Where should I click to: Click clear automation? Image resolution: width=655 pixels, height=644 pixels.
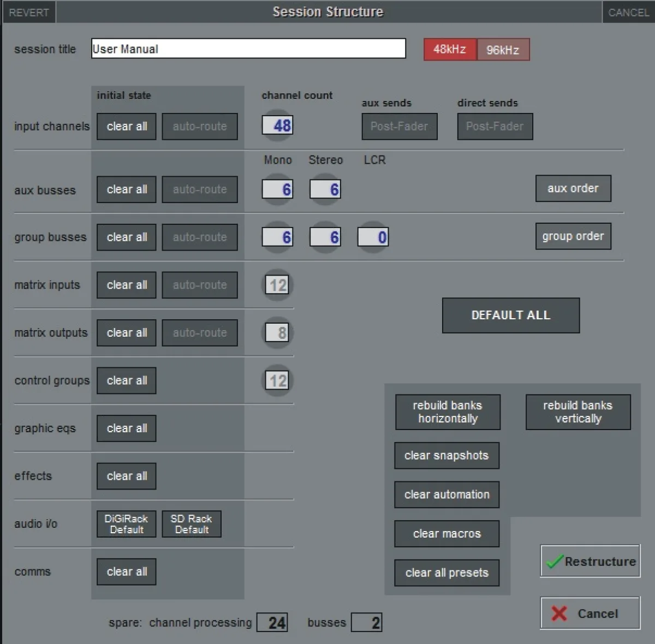click(446, 494)
